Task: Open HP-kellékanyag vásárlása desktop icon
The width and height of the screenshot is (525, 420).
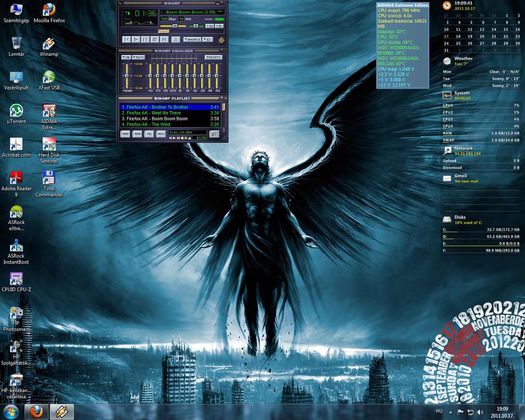Action: [x=16, y=386]
